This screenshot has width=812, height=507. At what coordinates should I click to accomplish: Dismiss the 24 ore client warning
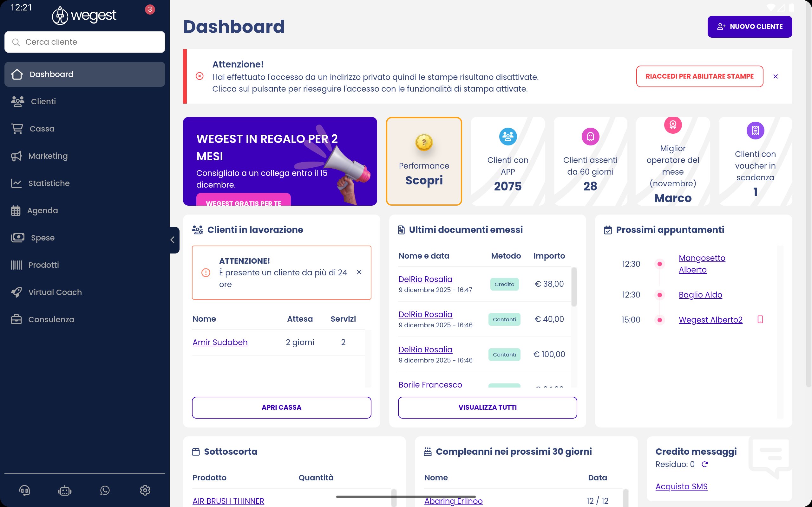(359, 272)
